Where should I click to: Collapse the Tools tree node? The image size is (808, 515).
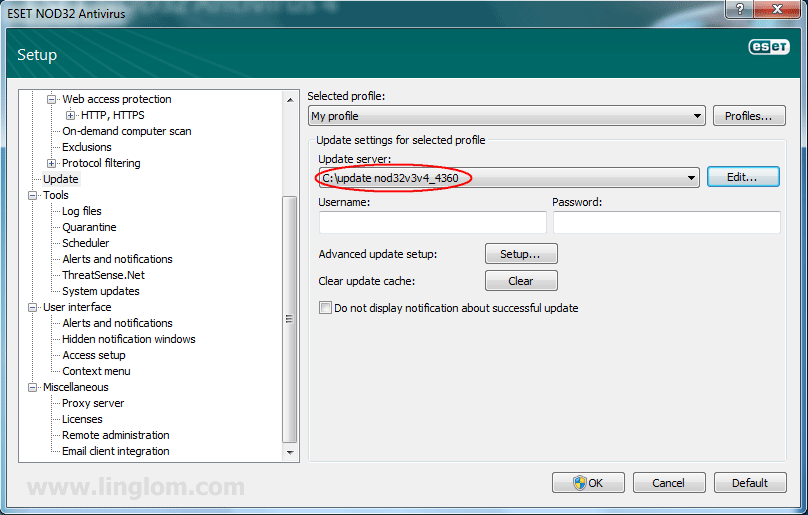point(32,195)
